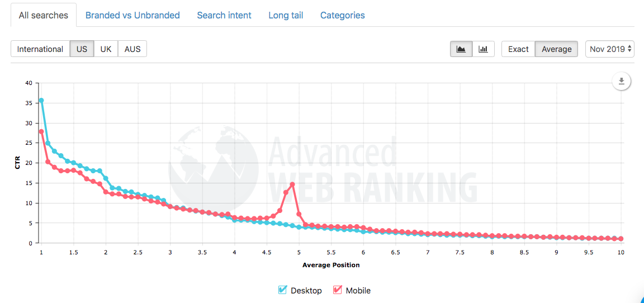
Task: Switch to Exact position mode
Action: pos(518,49)
